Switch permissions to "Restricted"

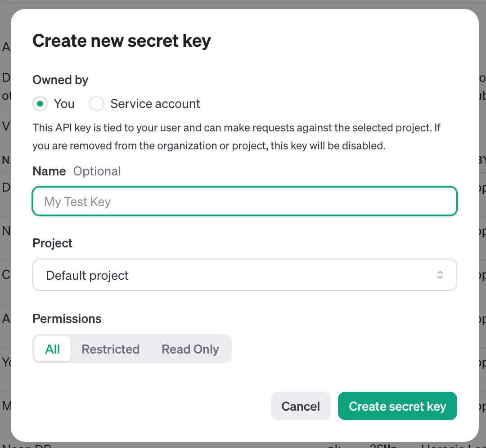[x=110, y=349]
